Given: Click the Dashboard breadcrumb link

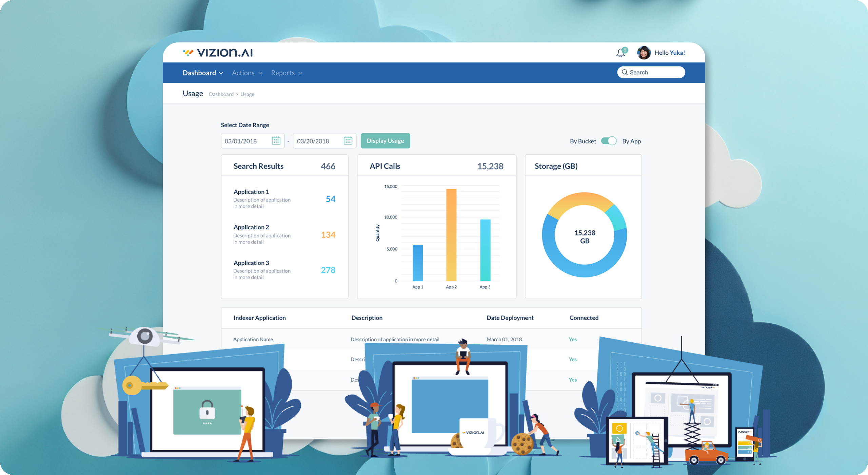Looking at the screenshot, I should point(221,94).
